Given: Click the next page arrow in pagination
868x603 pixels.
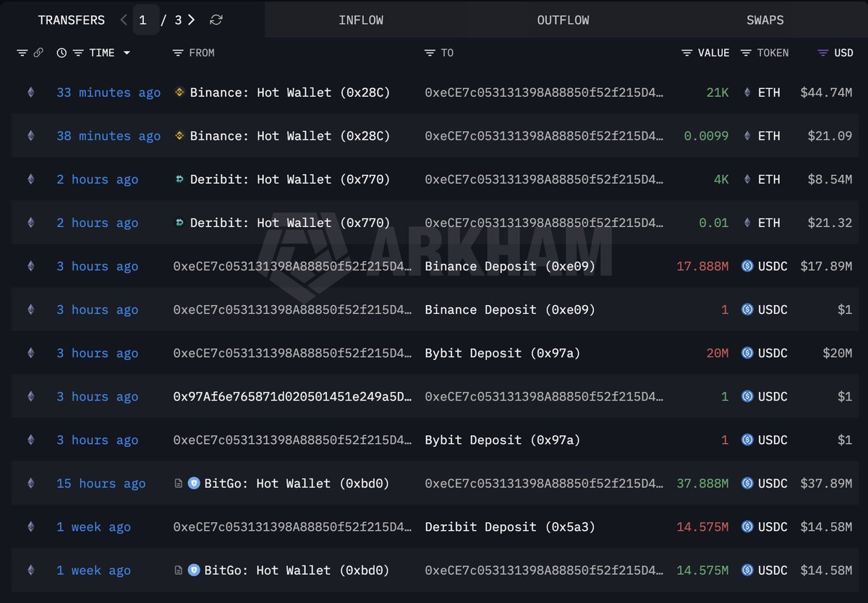Looking at the screenshot, I should pos(192,20).
